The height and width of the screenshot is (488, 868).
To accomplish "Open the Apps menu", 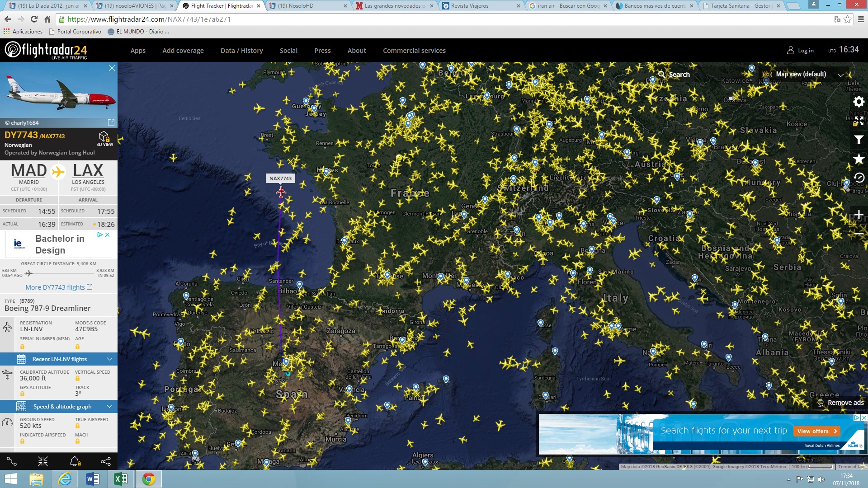I will click(x=138, y=51).
